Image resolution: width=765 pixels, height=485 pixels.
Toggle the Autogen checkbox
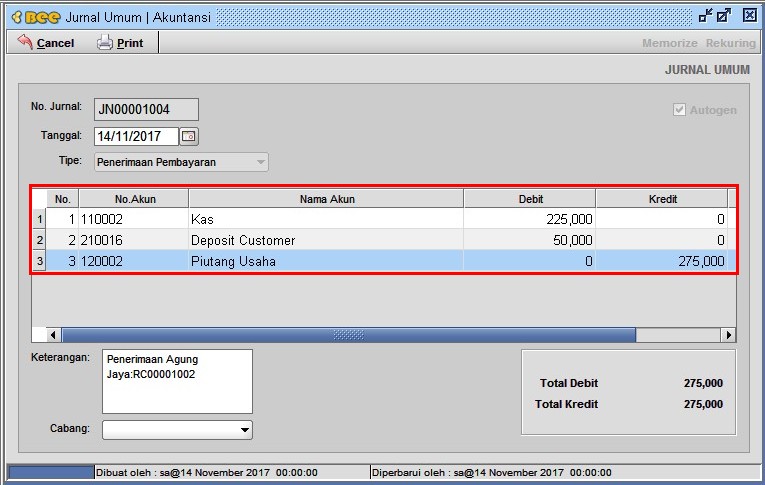click(x=679, y=110)
